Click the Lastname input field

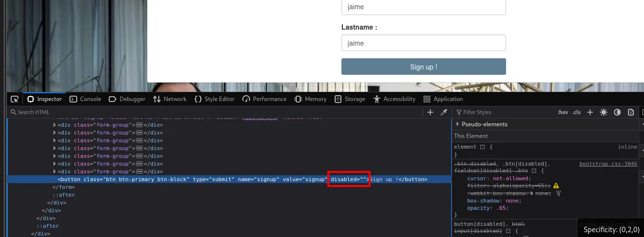[424, 43]
